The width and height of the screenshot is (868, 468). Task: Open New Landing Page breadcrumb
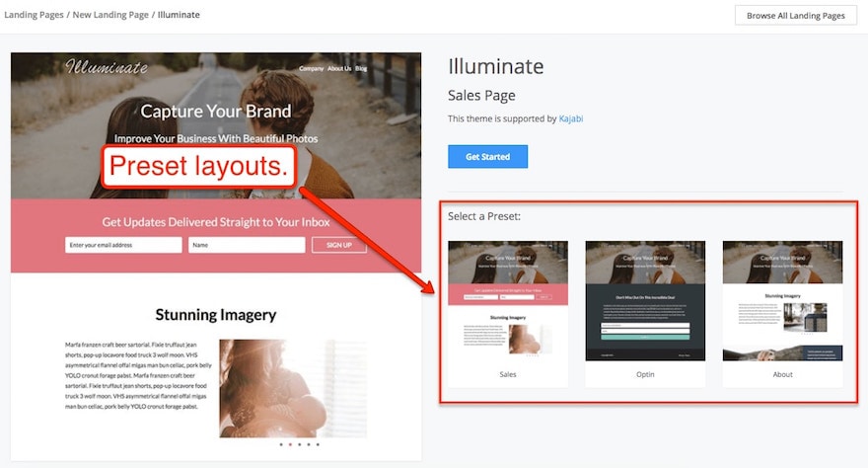click(110, 15)
